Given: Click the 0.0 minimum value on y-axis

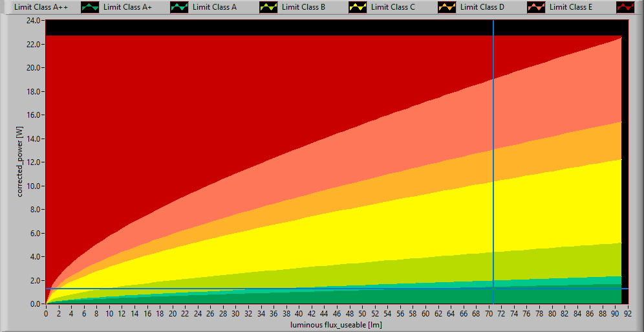Looking at the screenshot, I should pos(36,304).
